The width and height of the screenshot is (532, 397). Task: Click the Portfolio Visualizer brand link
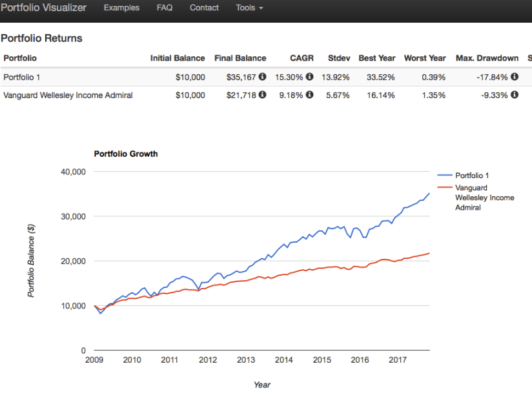click(x=43, y=8)
